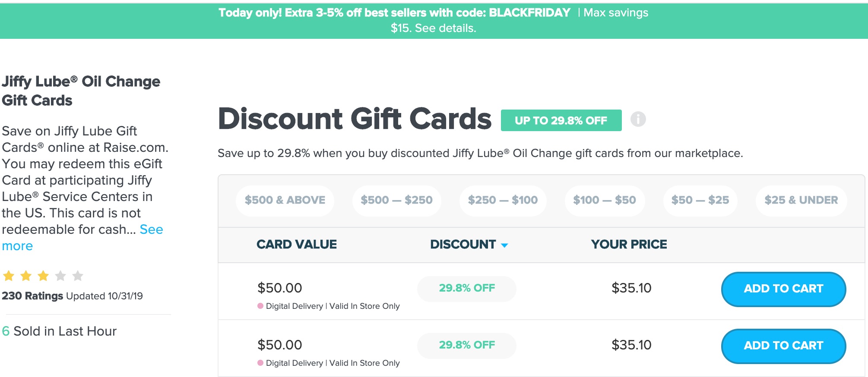Click the three-star rating indicator
868x377 pixels.
point(42,275)
